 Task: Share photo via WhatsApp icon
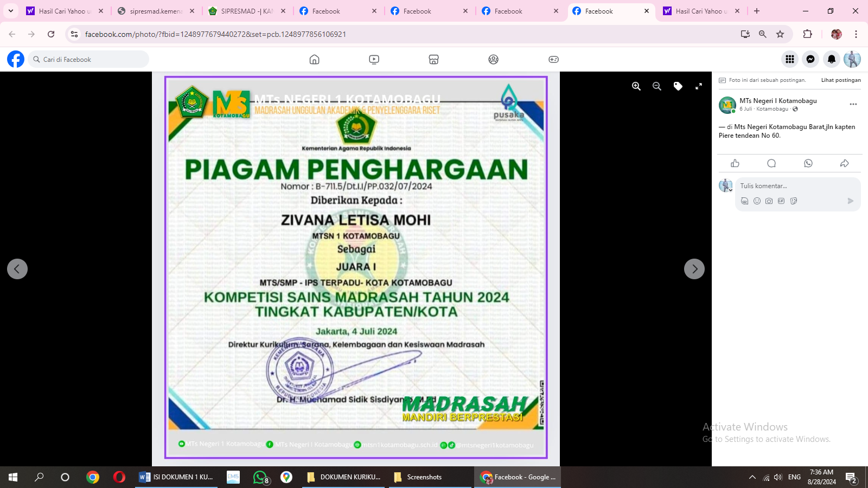coord(808,163)
